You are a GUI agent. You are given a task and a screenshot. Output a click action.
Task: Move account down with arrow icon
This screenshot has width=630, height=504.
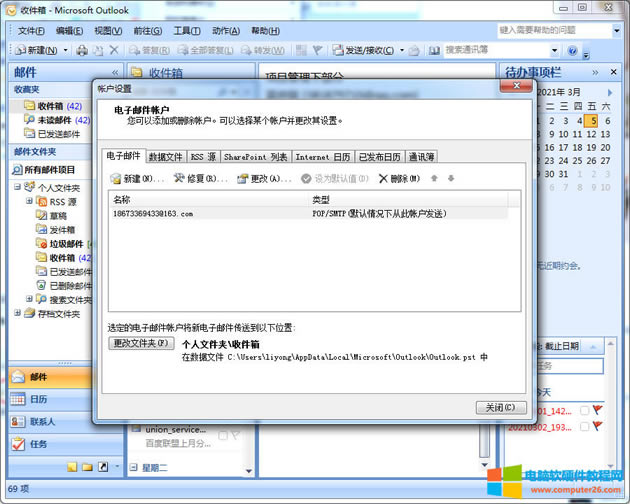point(451,178)
